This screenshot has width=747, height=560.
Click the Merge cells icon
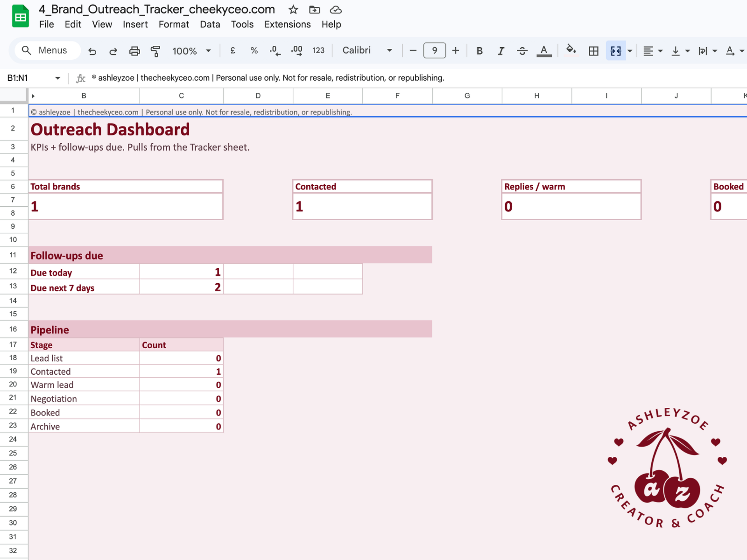615,51
